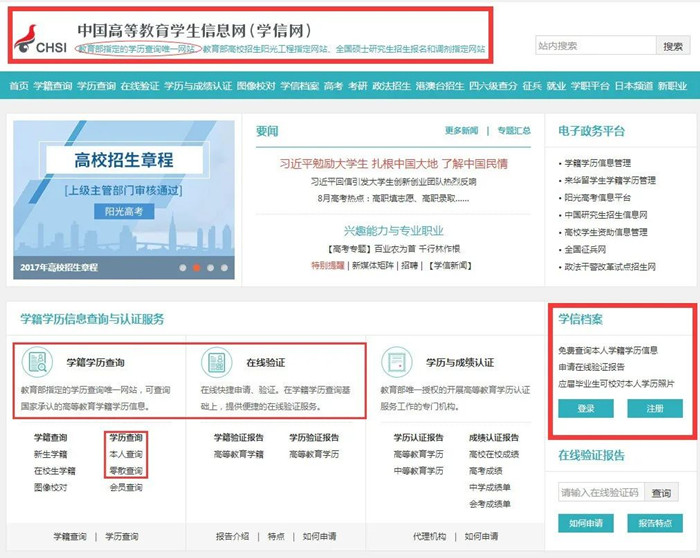Open 征兵 navigation item
The image size is (700, 558).
[x=532, y=86]
